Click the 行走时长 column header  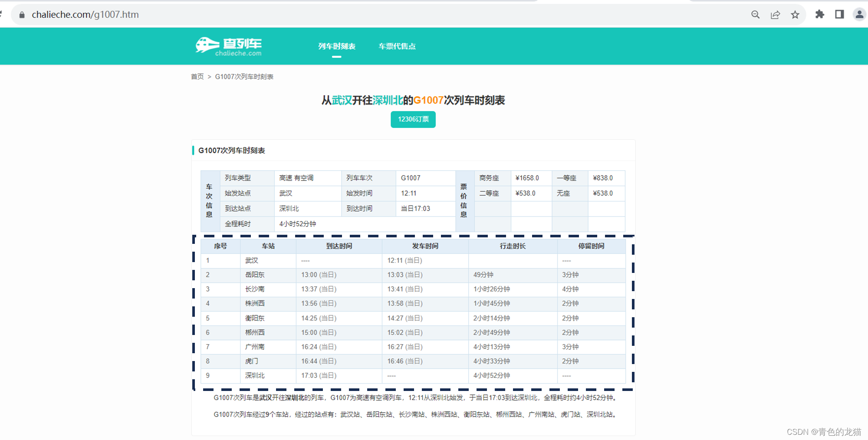(513, 246)
